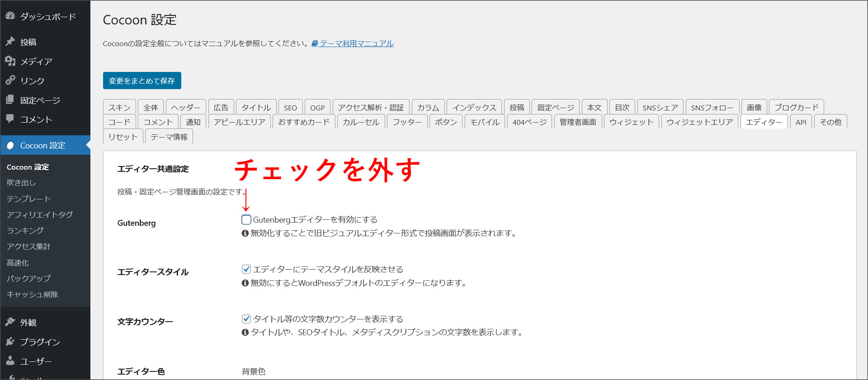Click the pages icon beside 固定ページ
The width and height of the screenshot is (868, 380).
10,100
